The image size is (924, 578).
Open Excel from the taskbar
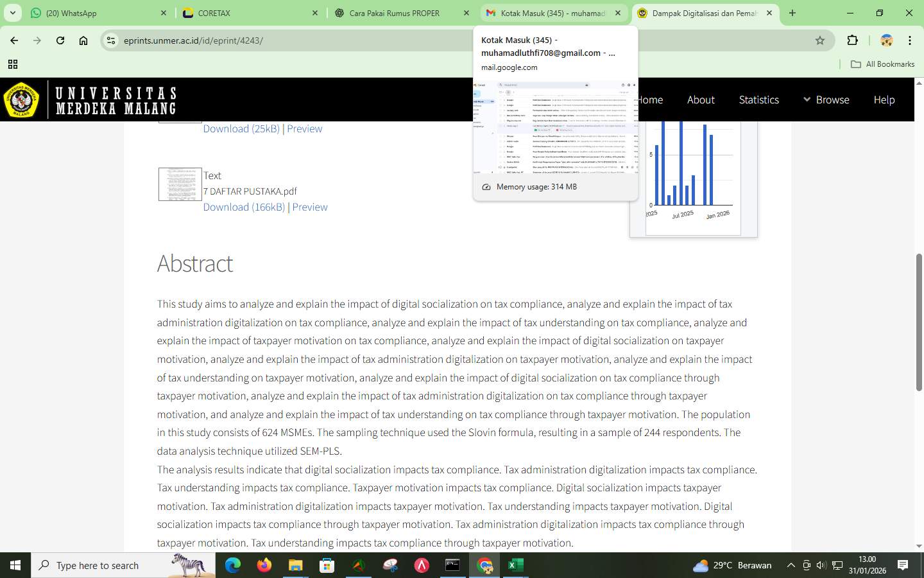point(515,565)
